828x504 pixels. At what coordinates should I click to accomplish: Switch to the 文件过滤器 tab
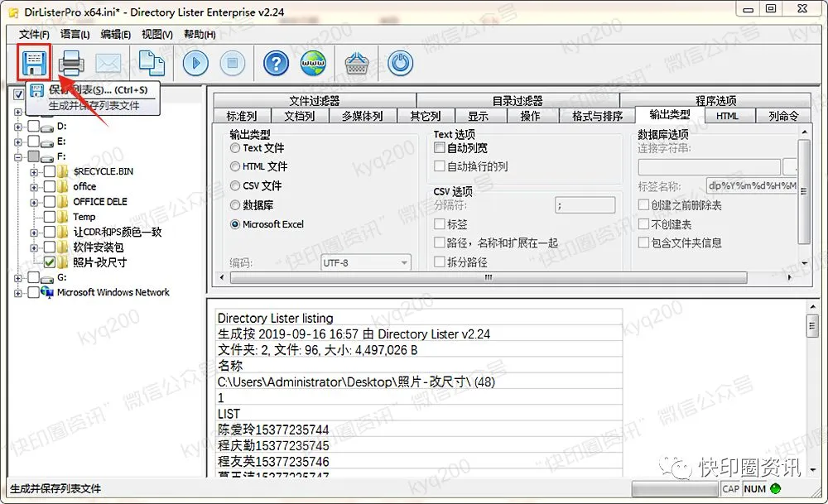[315, 100]
